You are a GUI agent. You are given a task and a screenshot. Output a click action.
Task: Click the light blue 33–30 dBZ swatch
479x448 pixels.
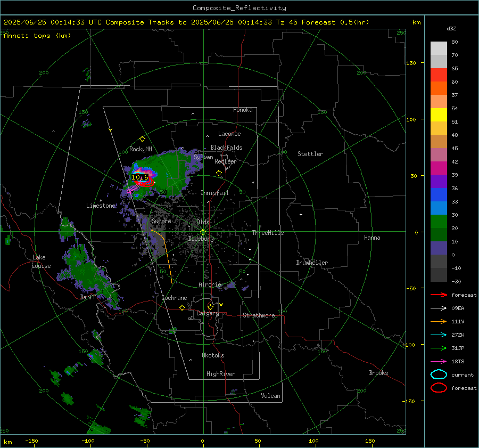tap(439, 208)
